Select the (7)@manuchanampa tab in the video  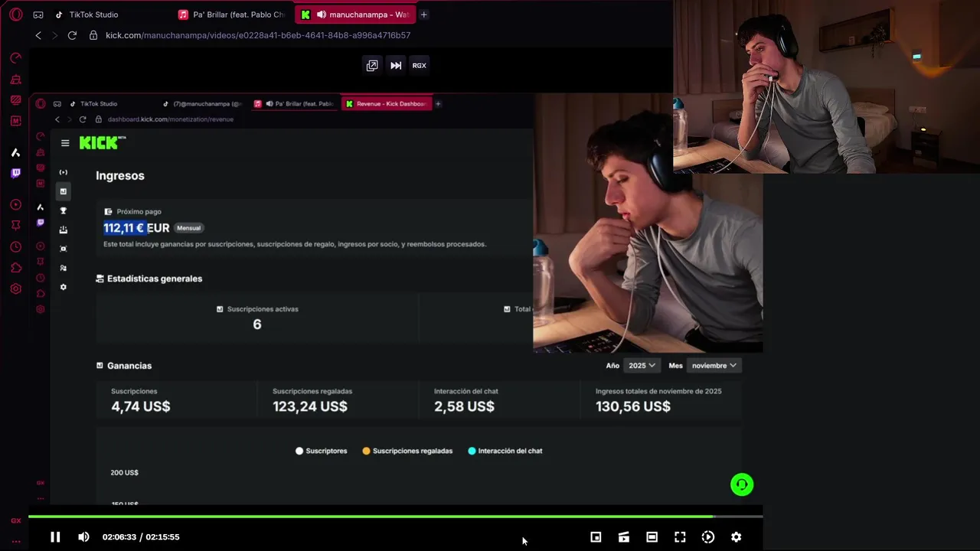click(x=201, y=104)
